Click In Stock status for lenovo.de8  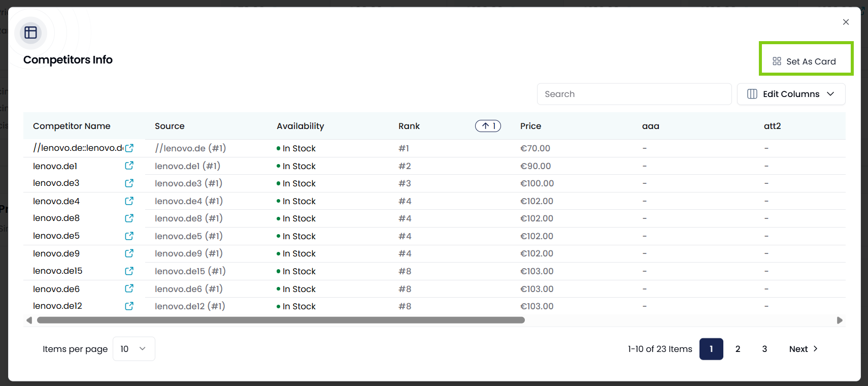pyautogui.click(x=296, y=218)
